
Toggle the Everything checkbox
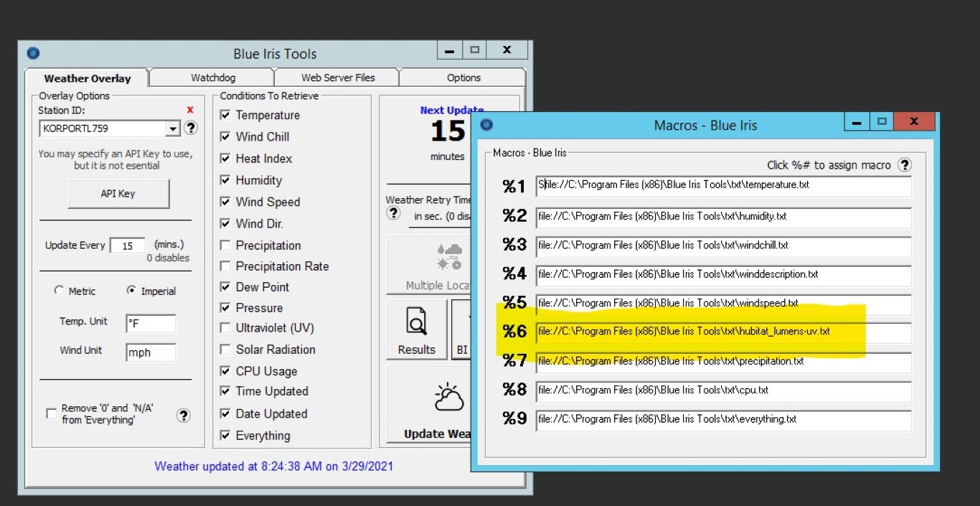(225, 435)
